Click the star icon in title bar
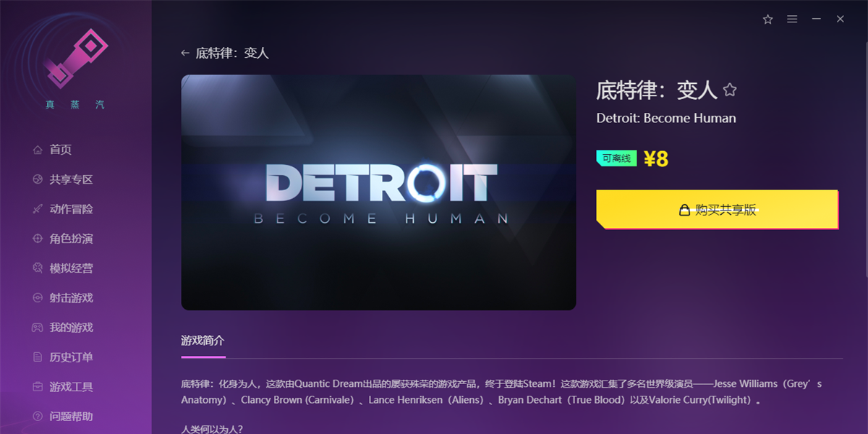Viewport: 868px width, 434px height. point(768,20)
